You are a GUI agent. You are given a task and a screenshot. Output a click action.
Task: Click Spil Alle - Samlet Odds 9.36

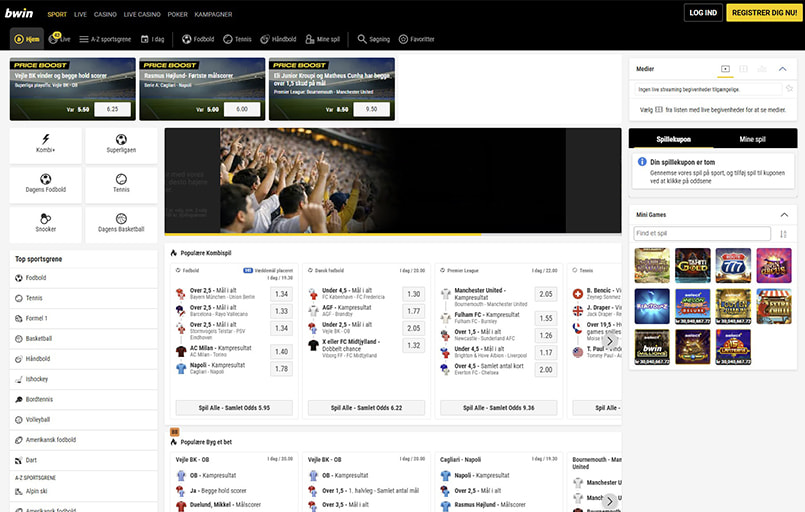(x=499, y=408)
